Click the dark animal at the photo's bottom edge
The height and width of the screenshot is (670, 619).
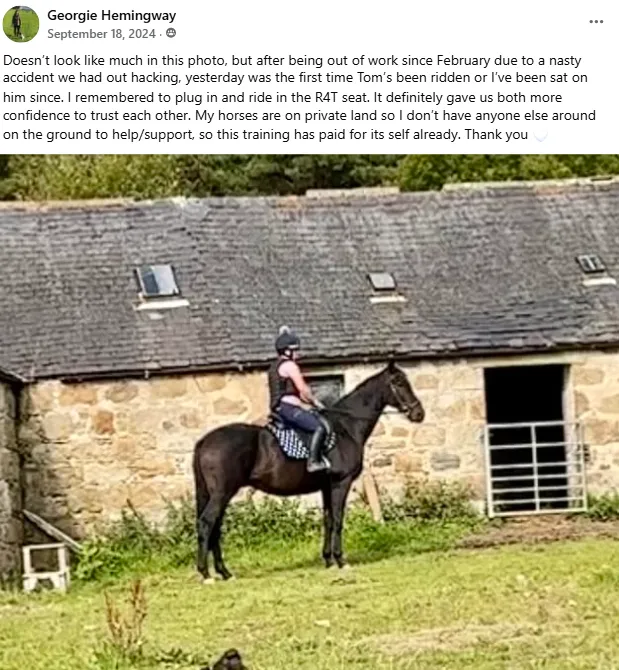[x=229, y=660]
